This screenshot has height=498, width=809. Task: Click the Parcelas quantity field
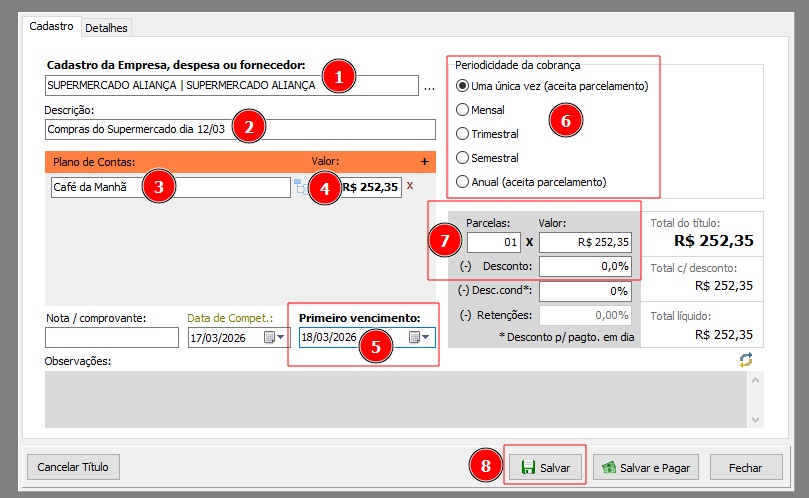coord(492,241)
